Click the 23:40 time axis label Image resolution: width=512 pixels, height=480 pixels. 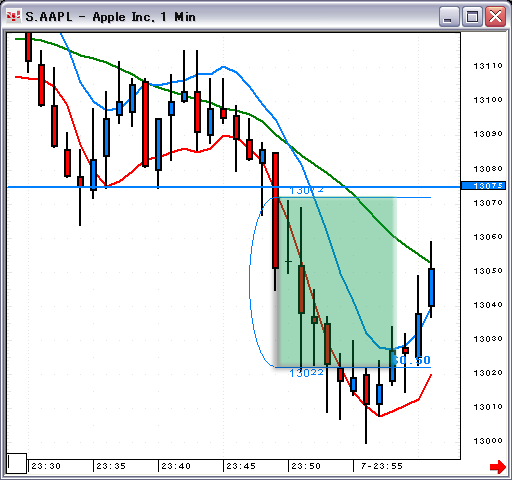click(176, 466)
